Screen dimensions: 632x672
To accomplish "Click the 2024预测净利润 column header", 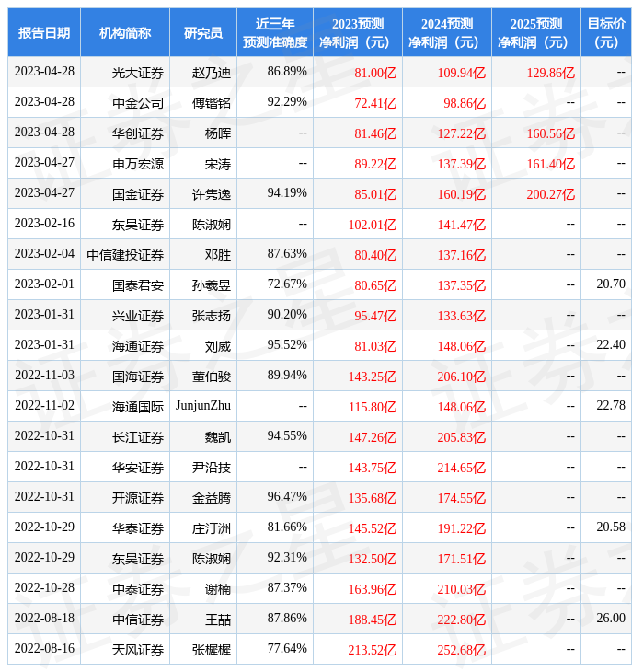I will pos(446,32).
